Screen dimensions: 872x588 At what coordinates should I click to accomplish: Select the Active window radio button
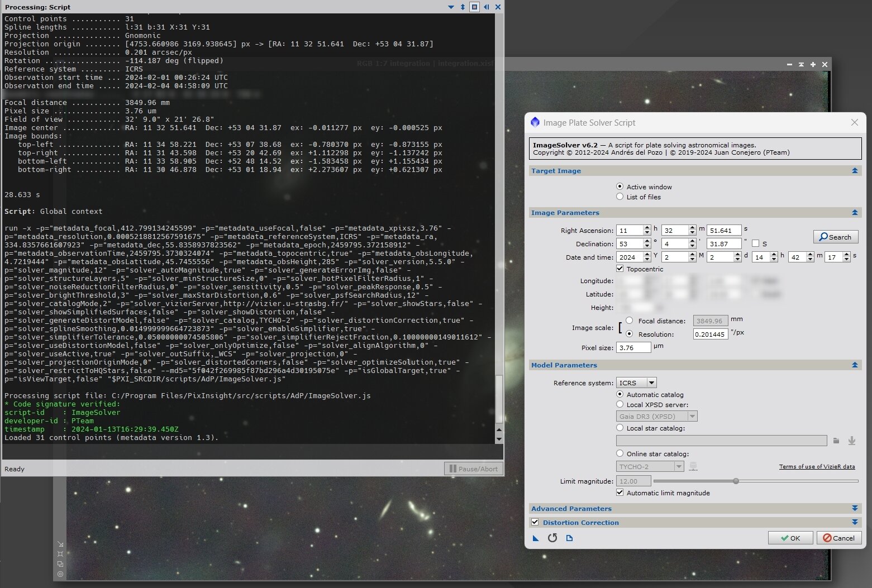[620, 187]
